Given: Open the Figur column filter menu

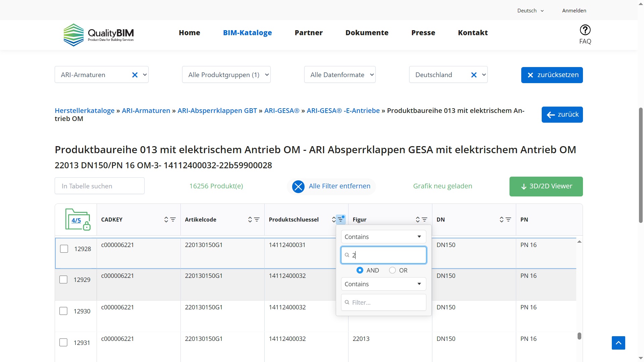Looking at the screenshot, I should click(425, 220).
